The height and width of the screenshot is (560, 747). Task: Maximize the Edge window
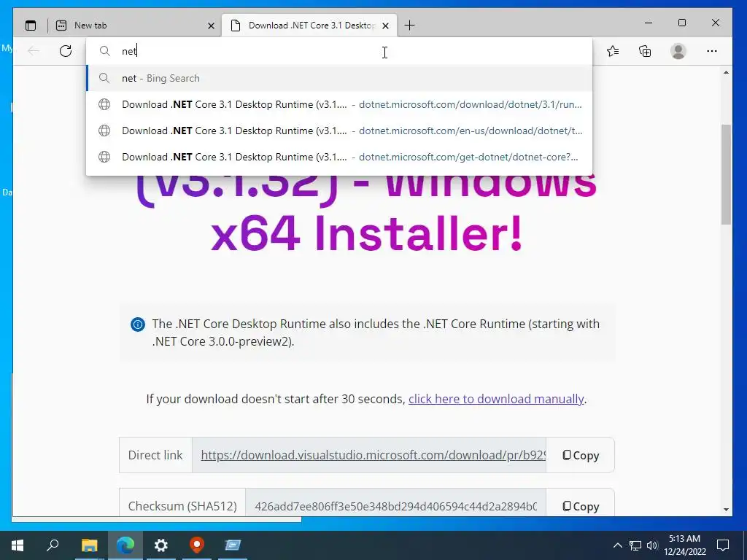pyautogui.click(x=682, y=23)
